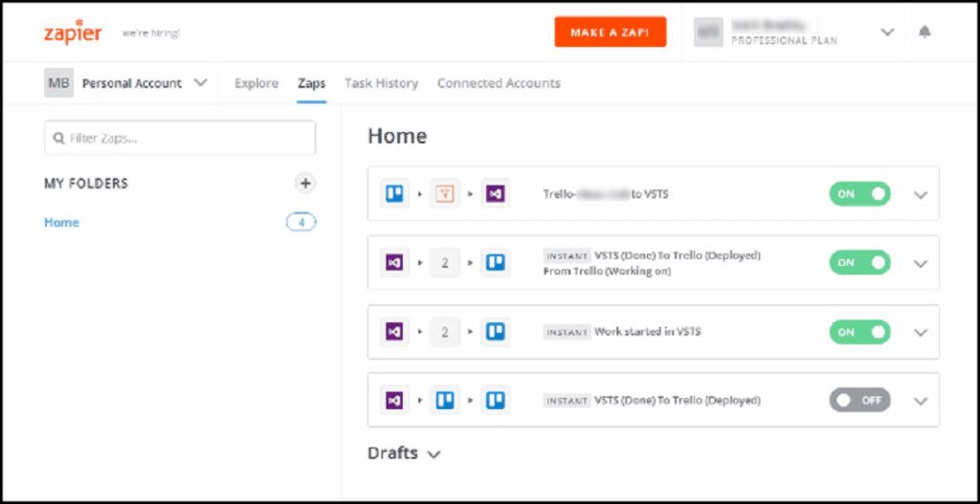Go to the Connected Accounts tab
This screenshot has width=980, height=504.
tap(499, 83)
